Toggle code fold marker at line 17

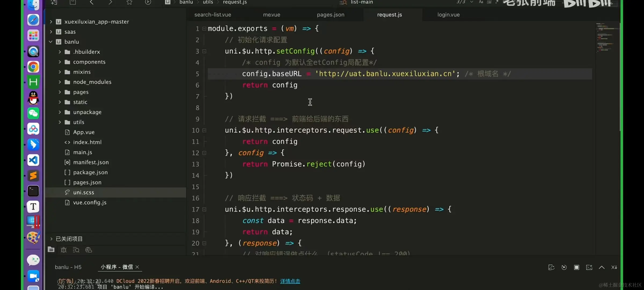tap(204, 209)
